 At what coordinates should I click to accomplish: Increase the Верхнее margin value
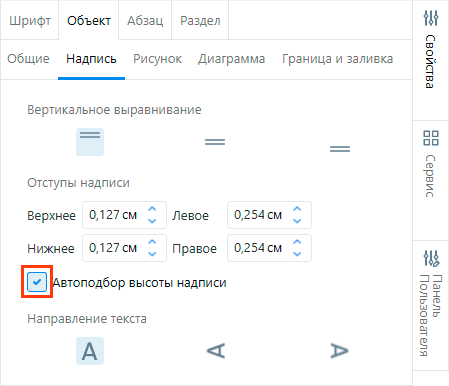(152, 209)
